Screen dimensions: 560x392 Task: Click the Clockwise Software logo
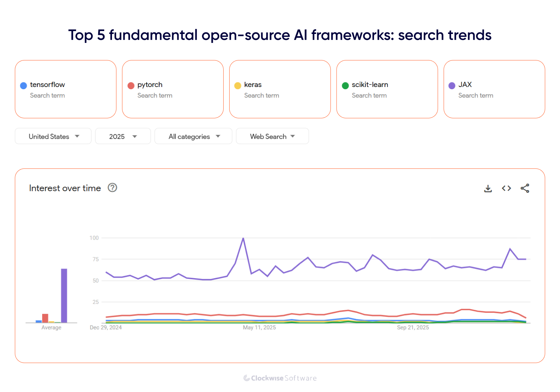point(280,378)
